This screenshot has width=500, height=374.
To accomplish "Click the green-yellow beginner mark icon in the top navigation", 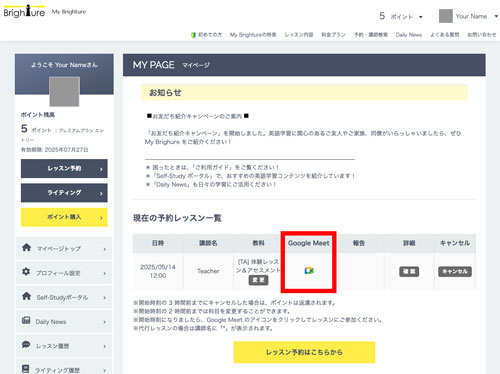I will pos(193,35).
